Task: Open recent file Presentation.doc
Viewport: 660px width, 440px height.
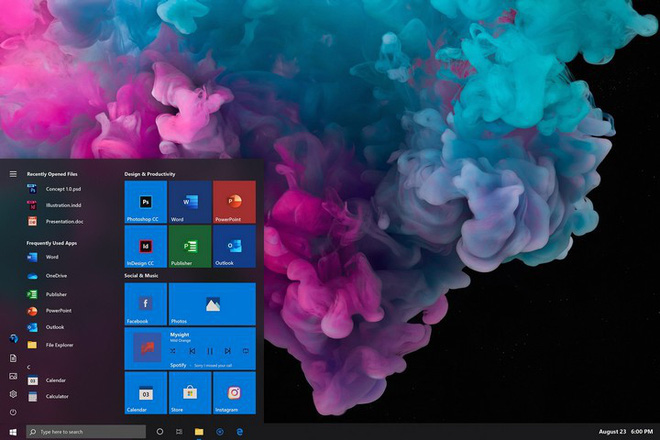Action: [56, 221]
